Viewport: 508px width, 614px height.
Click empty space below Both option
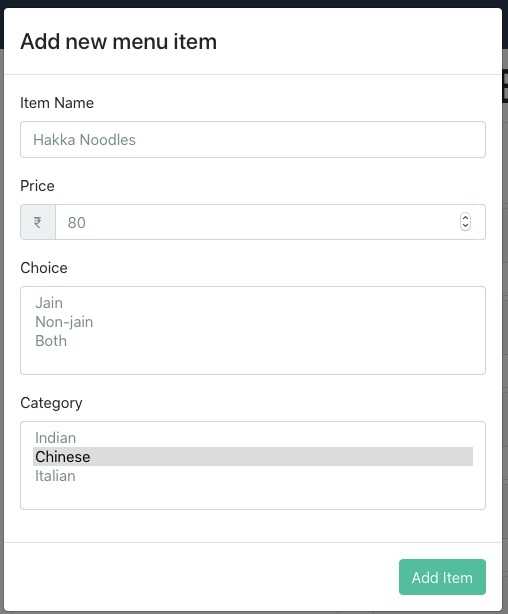click(253, 361)
